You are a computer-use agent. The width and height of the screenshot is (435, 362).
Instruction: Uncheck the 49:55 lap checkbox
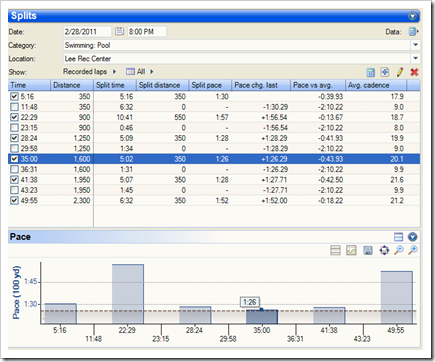[14, 200]
